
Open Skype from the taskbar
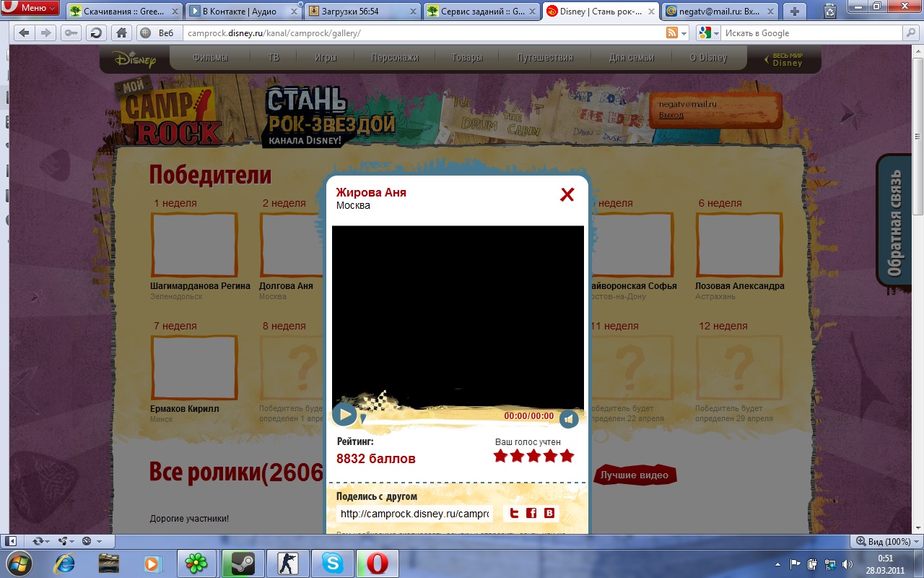[333, 563]
